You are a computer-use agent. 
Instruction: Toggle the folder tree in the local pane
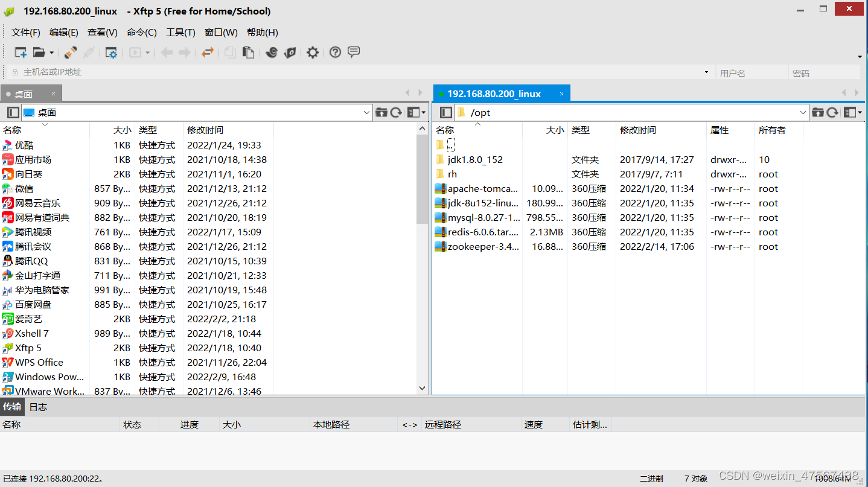tap(13, 112)
